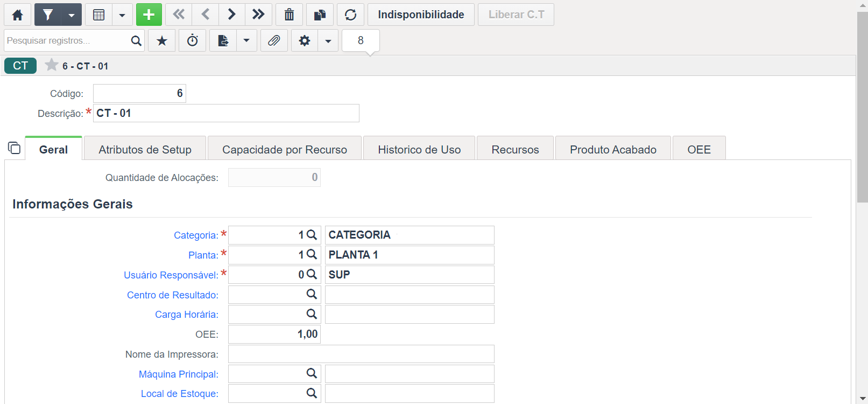
Task: Edit the Descrição field CT - 01
Action: 226,113
